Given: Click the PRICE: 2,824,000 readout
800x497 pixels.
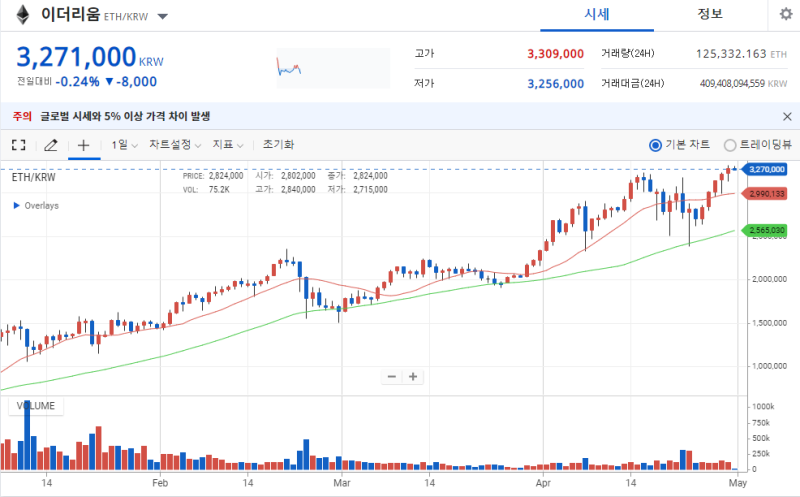Looking at the screenshot, I should tap(213, 176).
